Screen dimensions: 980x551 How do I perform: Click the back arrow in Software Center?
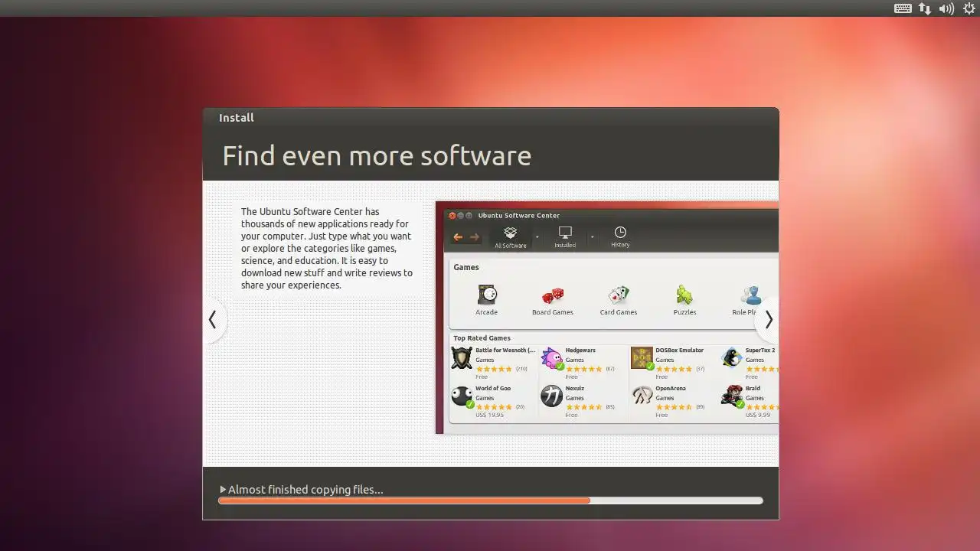click(458, 237)
